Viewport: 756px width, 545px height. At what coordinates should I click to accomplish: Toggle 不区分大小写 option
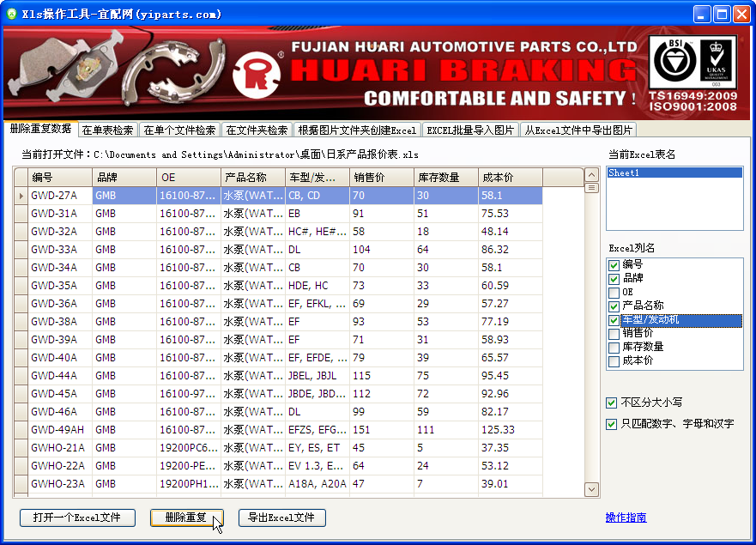click(611, 403)
